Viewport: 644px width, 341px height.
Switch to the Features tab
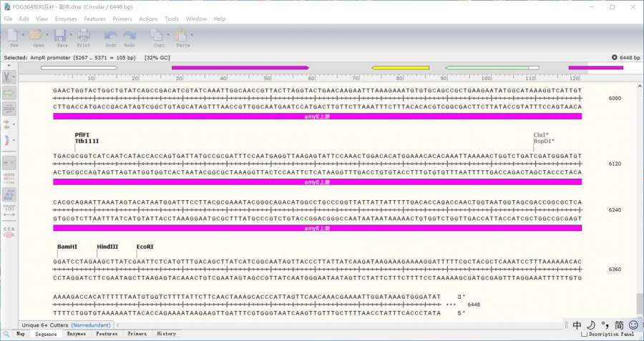107,334
